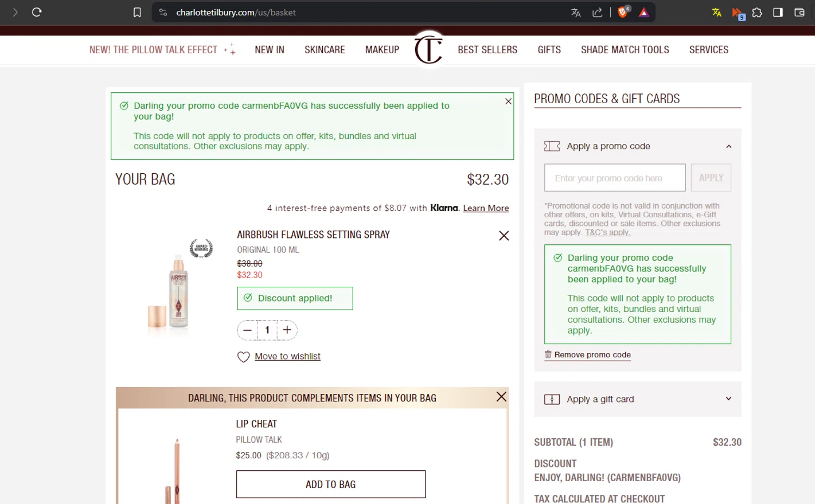Click the Original 100 ML size text
This screenshot has width=815, height=504.
268,250
